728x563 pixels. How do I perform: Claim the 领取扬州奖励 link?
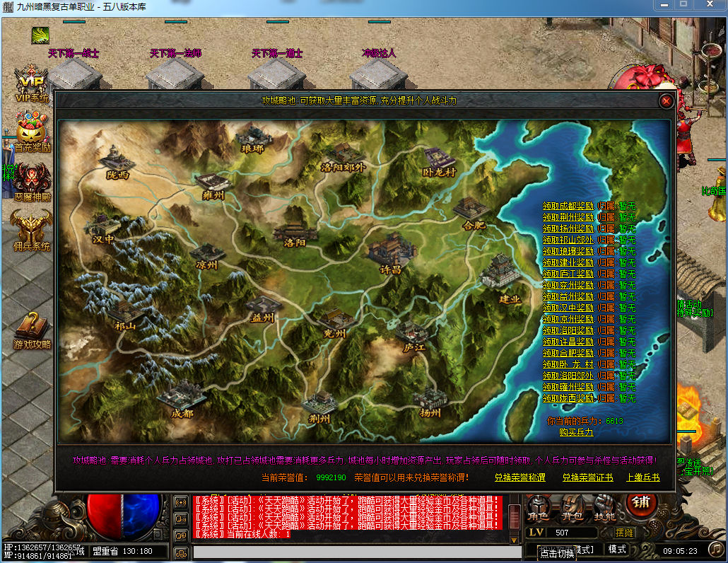point(568,228)
